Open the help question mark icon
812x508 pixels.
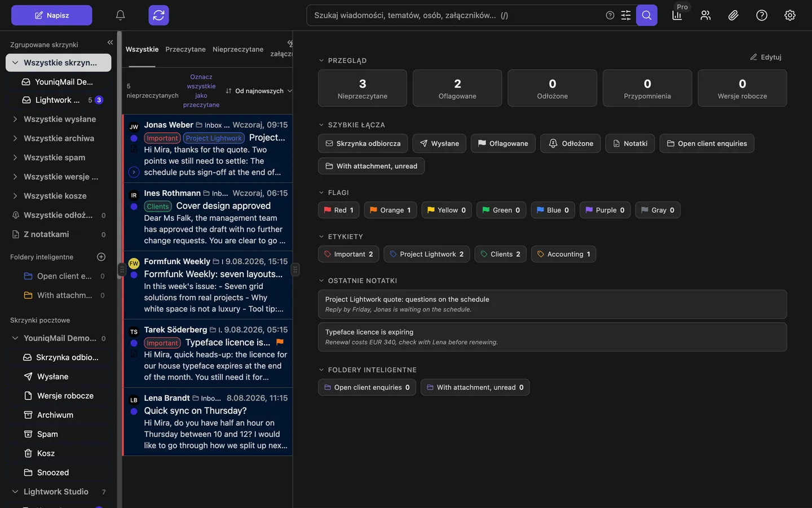click(x=762, y=15)
